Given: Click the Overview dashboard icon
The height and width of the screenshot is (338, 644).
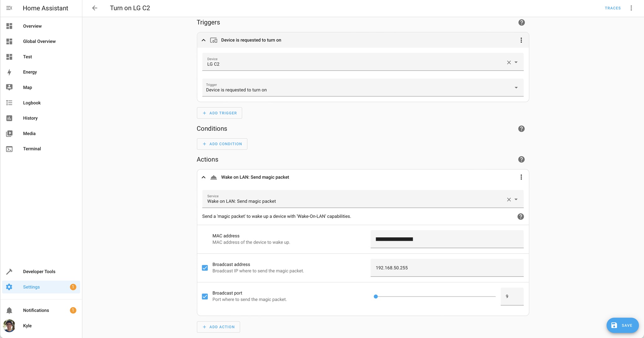Looking at the screenshot, I should 9,26.
